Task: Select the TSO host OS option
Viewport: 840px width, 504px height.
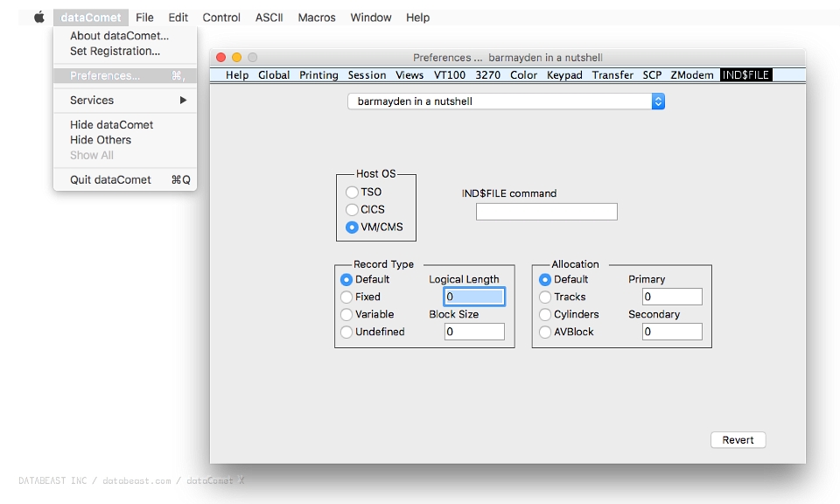Action: click(352, 192)
